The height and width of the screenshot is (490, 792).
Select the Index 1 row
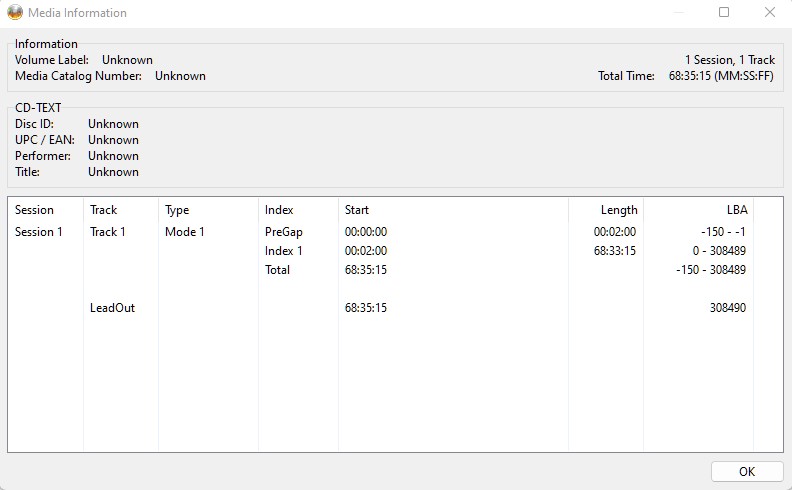click(284, 251)
